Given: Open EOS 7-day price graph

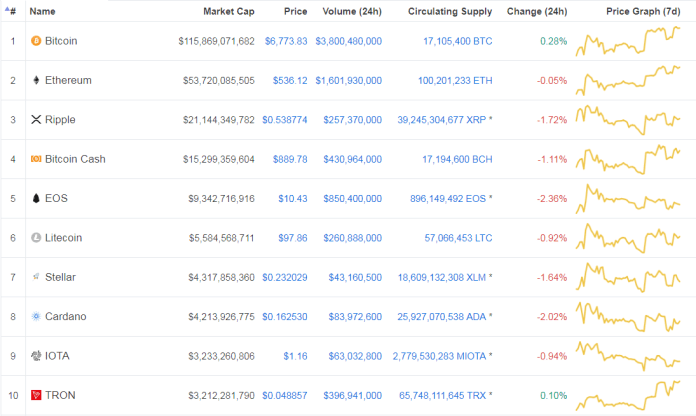Looking at the screenshot, I should [628, 198].
